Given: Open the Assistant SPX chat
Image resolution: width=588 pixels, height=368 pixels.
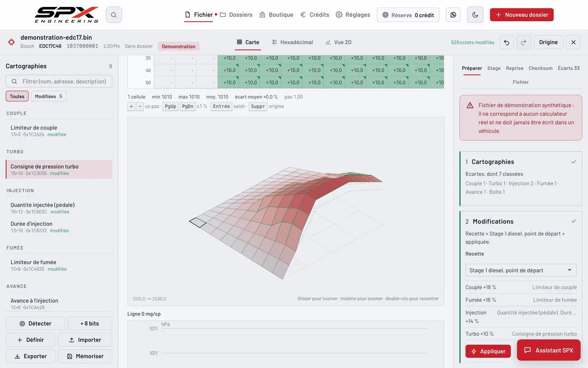Looking at the screenshot, I should tap(548, 350).
